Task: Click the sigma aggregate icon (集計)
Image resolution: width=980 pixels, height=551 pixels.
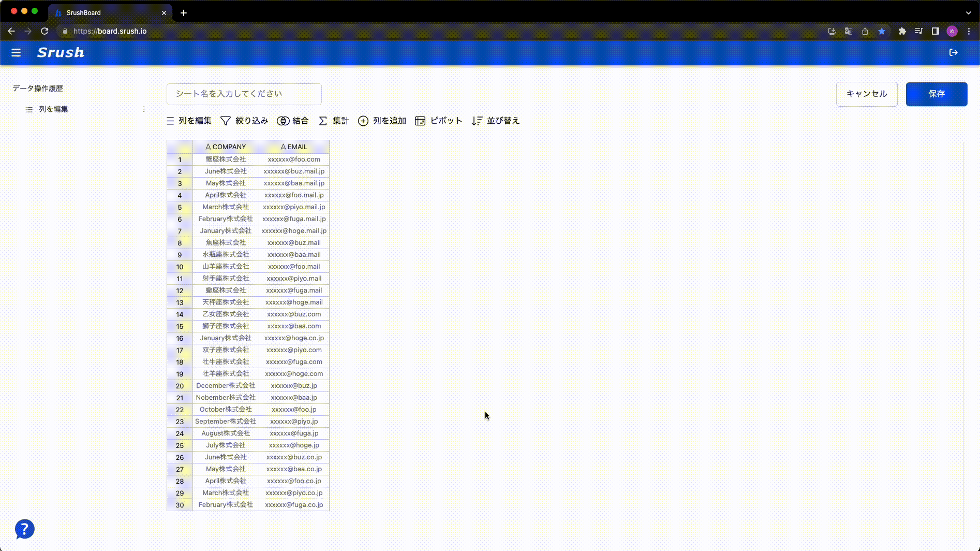Action: click(x=323, y=121)
